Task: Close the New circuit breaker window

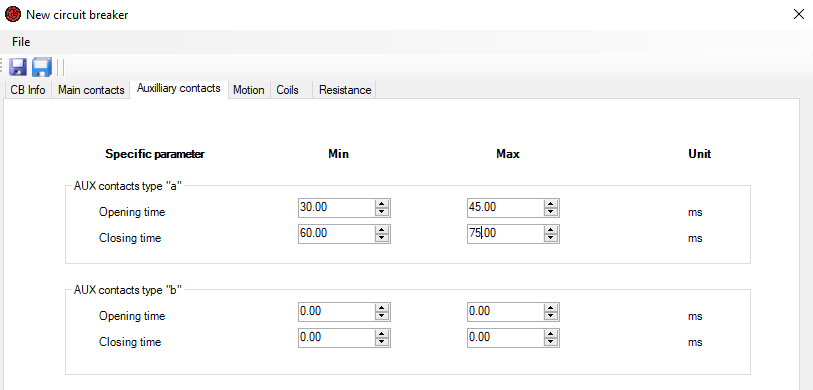Action: click(x=799, y=14)
